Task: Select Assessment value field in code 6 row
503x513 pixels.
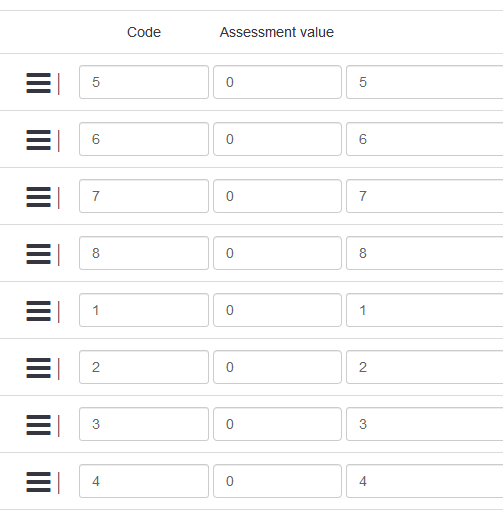Action: [x=277, y=139]
